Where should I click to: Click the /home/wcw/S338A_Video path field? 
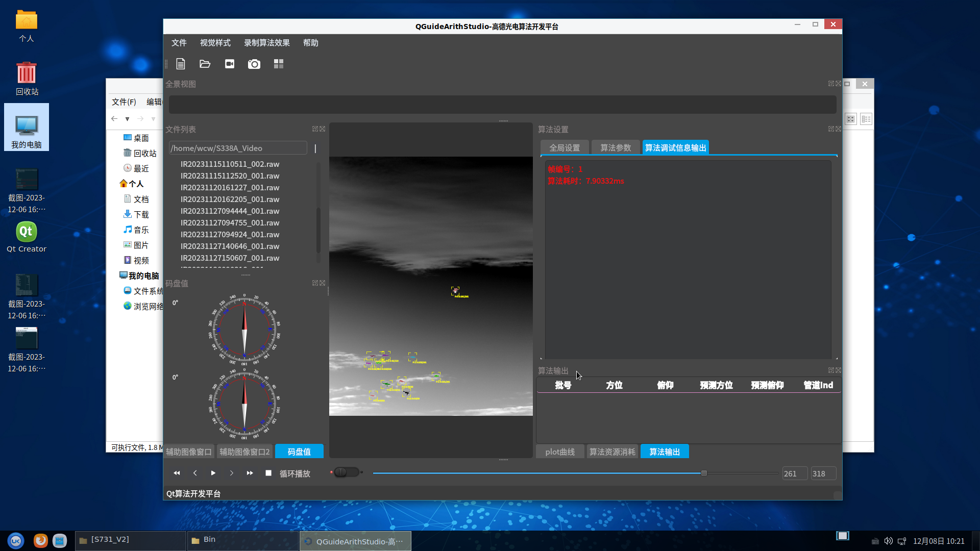(x=238, y=148)
